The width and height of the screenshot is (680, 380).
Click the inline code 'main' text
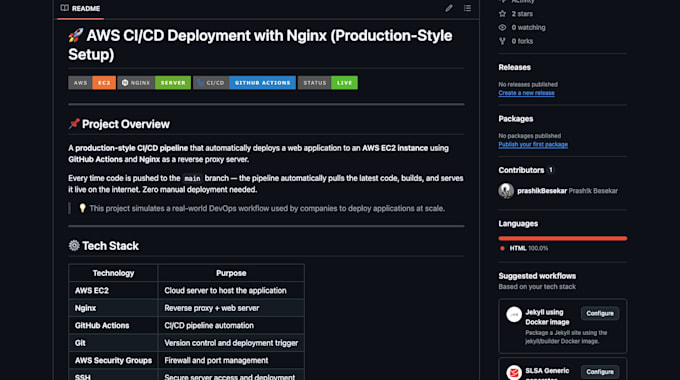pos(192,178)
